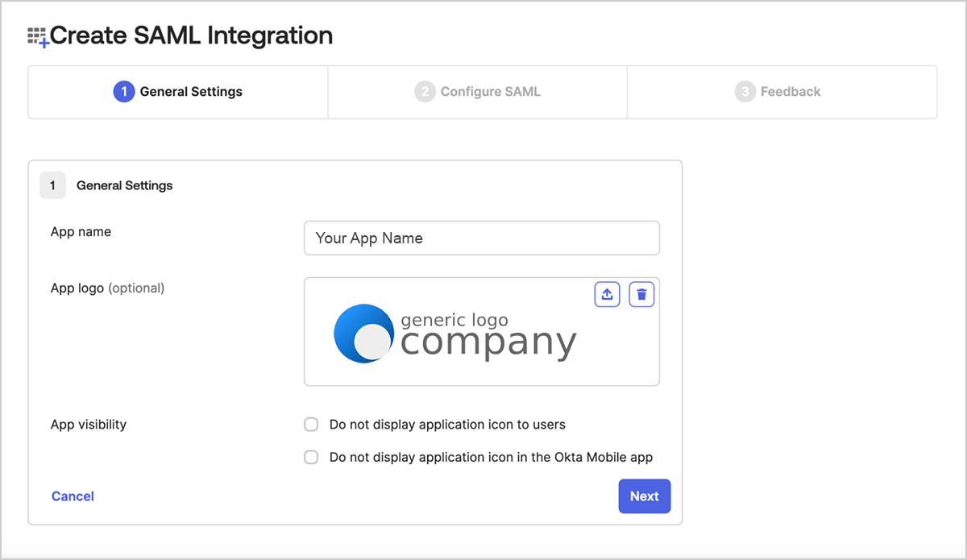Click the 'company' text in the logo preview

tap(488, 342)
